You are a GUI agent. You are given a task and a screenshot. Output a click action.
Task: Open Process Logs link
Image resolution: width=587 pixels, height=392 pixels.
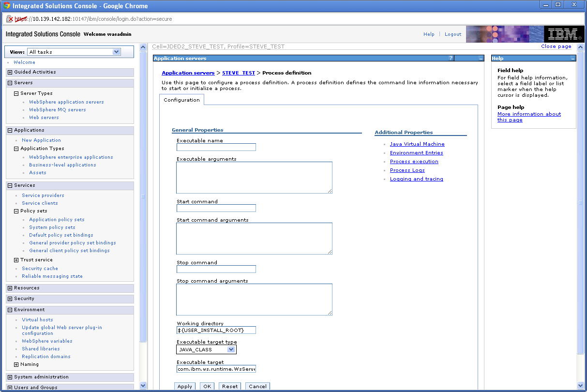(407, 170)
